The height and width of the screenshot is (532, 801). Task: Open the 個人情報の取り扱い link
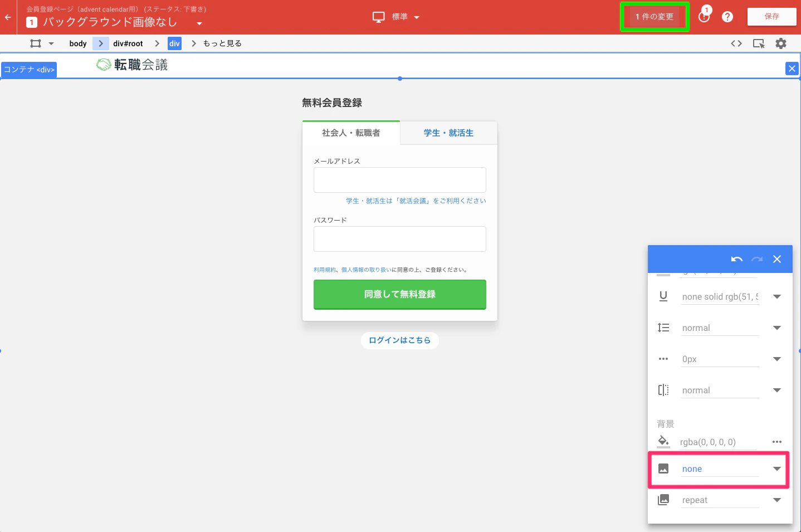[366, 270]
